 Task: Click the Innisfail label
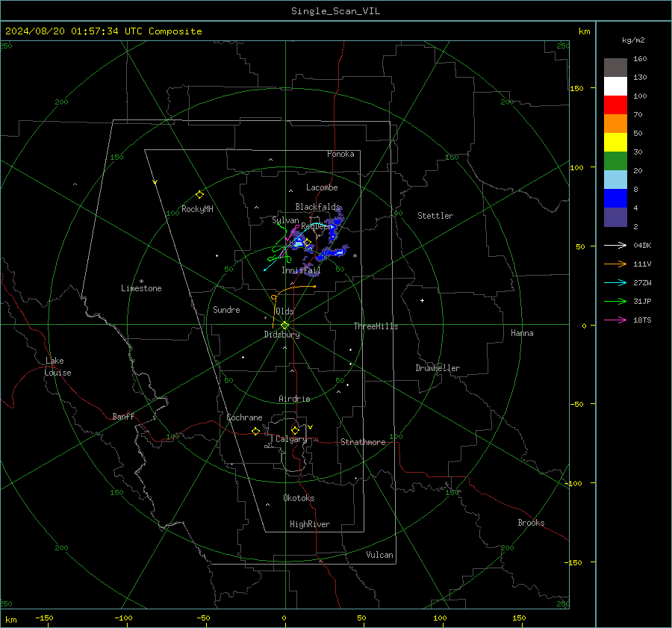[x=301, y=270]
